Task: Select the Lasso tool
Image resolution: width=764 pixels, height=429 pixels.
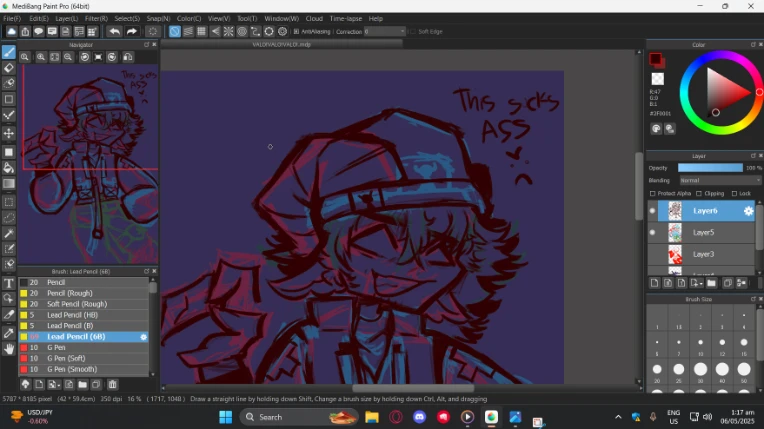Action: click(9, 217)
